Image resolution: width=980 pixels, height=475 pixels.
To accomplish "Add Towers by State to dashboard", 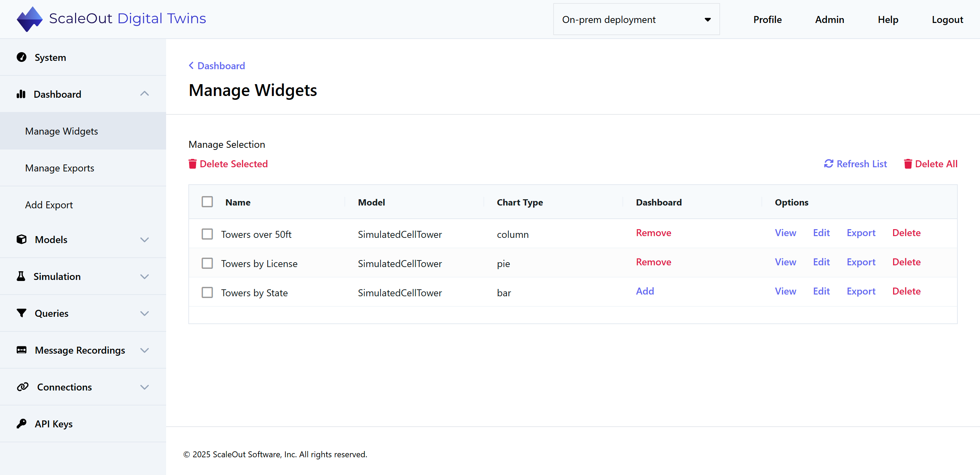I will coord(645,291).
